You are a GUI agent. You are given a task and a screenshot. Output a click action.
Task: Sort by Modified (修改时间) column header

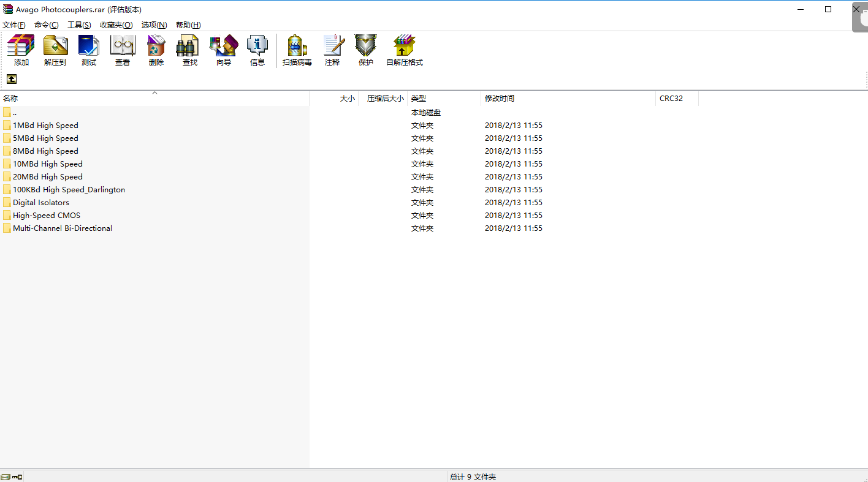point(568,98)
